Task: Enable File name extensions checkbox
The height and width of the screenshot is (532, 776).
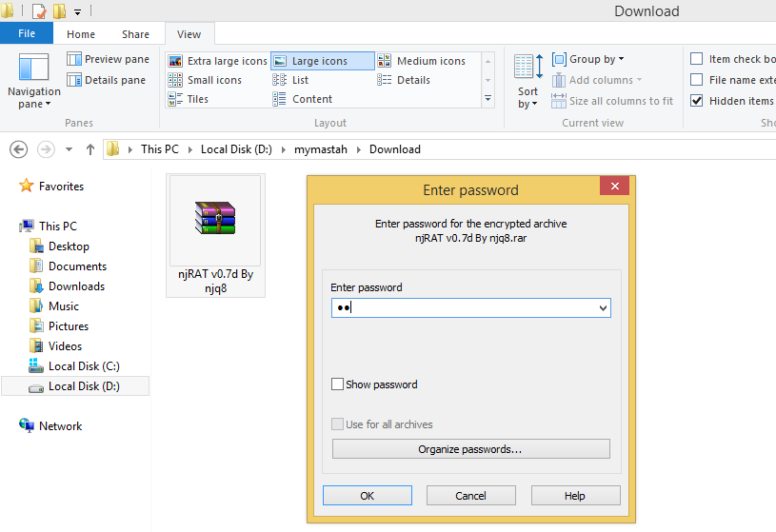Action: point(696,80)
